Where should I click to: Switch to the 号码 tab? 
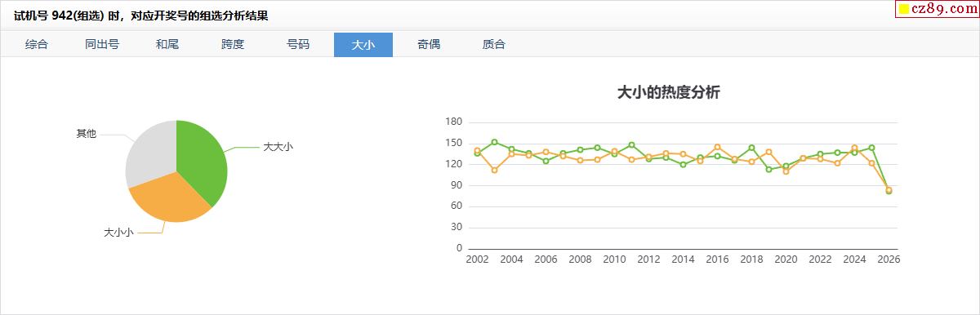(298, 45)
